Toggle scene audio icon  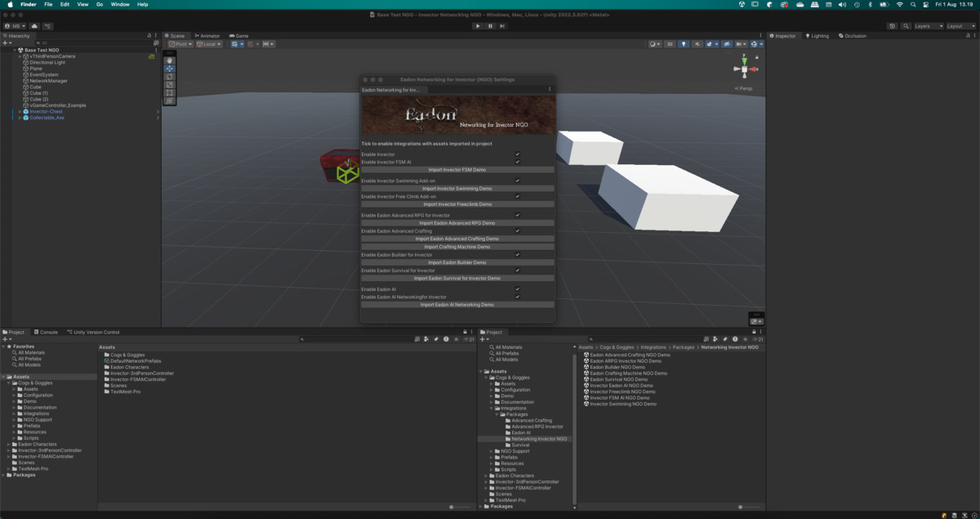tap(696, 44)
